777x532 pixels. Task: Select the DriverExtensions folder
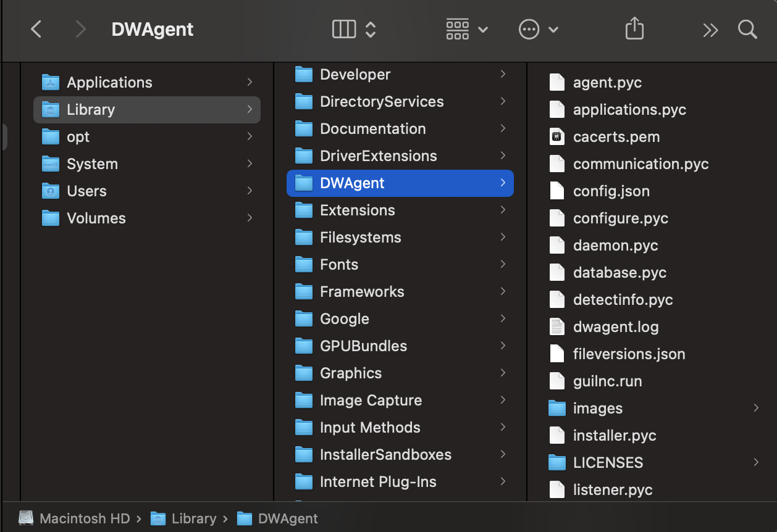click(400, 156)
